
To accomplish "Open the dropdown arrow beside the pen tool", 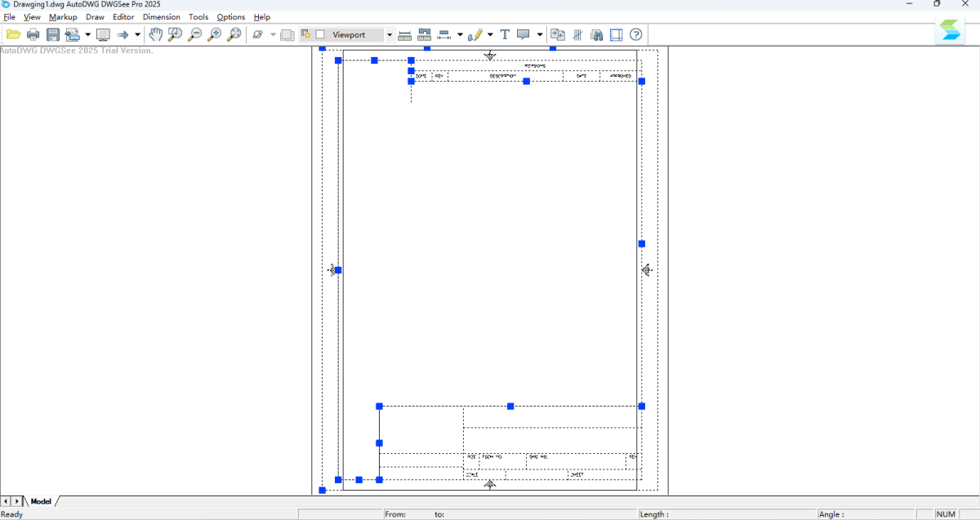I will [490, 35].
